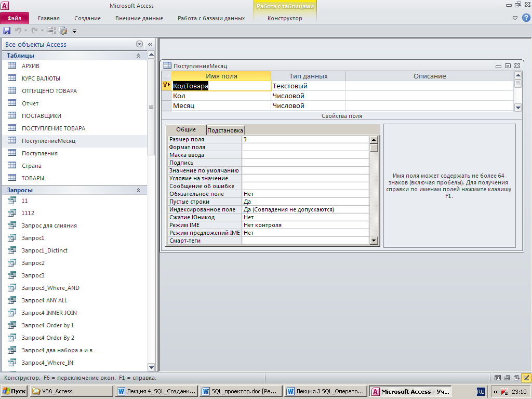
Task: Click the ОТПУЩЕНО ТОВАРА table icon
Action: (12, 90)
